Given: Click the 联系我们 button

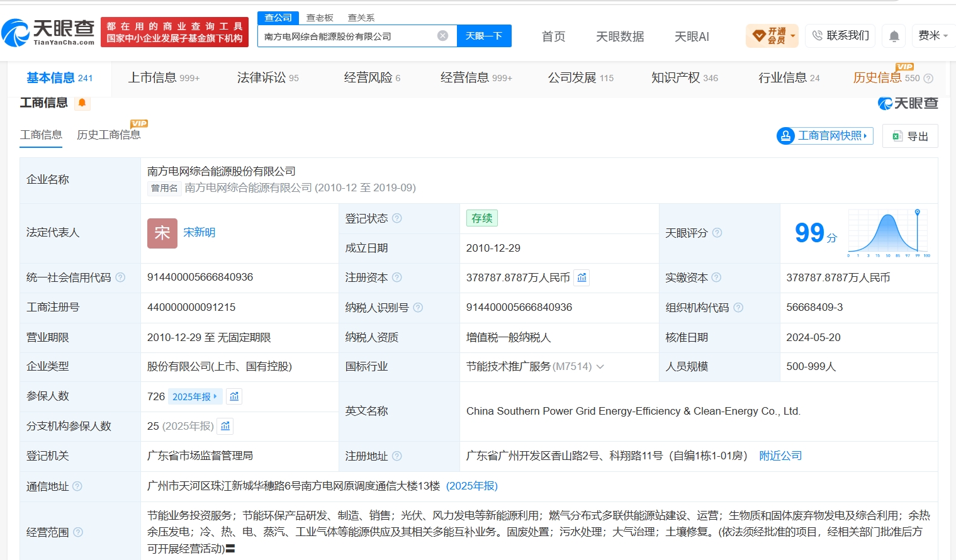Looking at the screenshot, I should 840,36.
